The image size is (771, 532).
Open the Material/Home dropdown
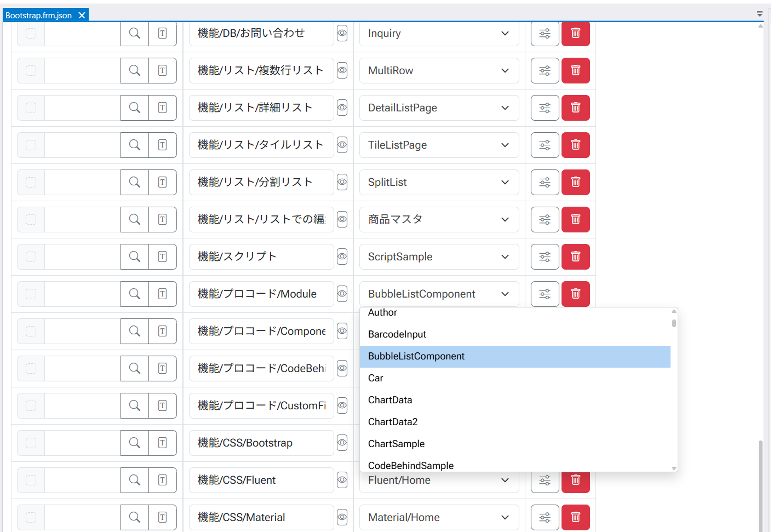click(x=439, y=517)
